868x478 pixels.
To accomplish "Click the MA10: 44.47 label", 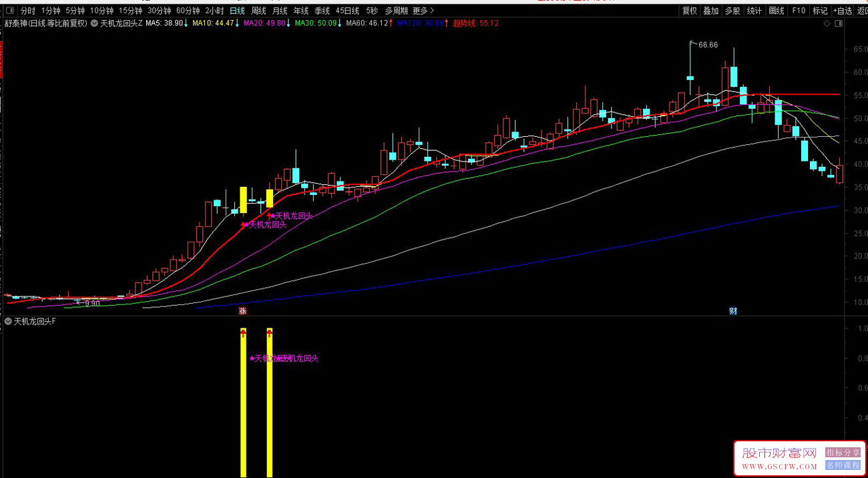I will click(x=213, y=23).
